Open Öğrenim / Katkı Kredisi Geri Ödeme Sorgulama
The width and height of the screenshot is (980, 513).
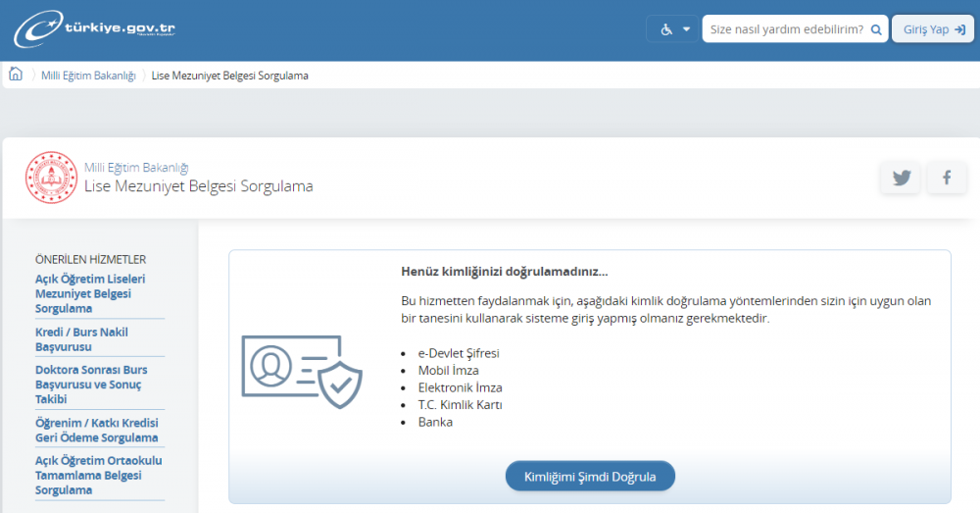click(96, 430)
